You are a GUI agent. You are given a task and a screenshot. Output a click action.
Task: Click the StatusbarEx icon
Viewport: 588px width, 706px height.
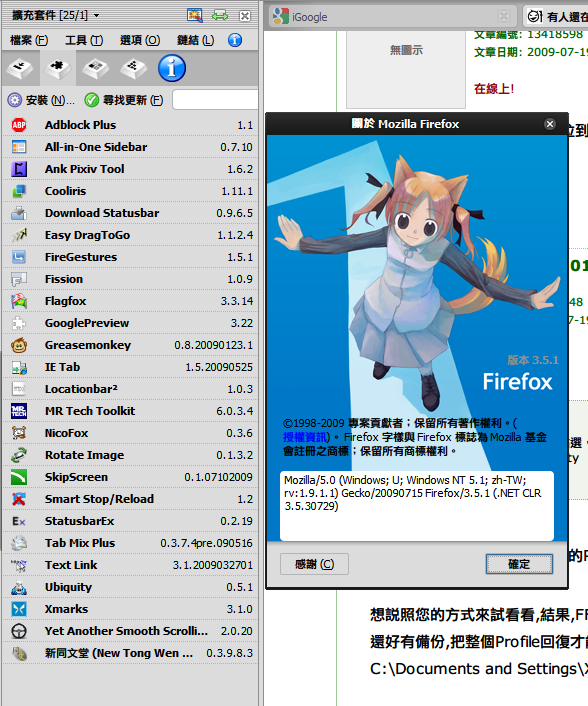click(x=19, y=521)
